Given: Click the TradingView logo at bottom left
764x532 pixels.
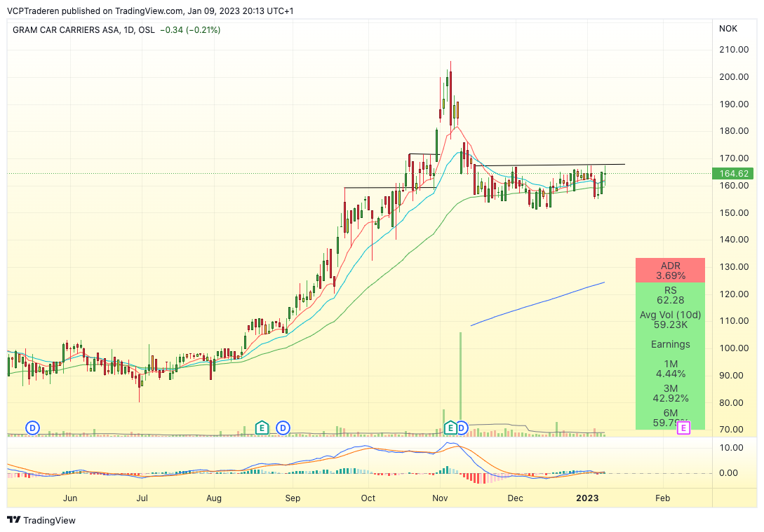Looking at the screenshot, I should (x=41, y=520).
